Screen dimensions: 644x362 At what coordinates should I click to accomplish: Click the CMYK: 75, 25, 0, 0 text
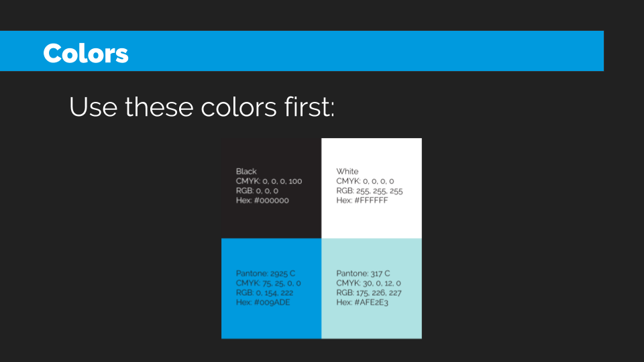pos(268,283)
